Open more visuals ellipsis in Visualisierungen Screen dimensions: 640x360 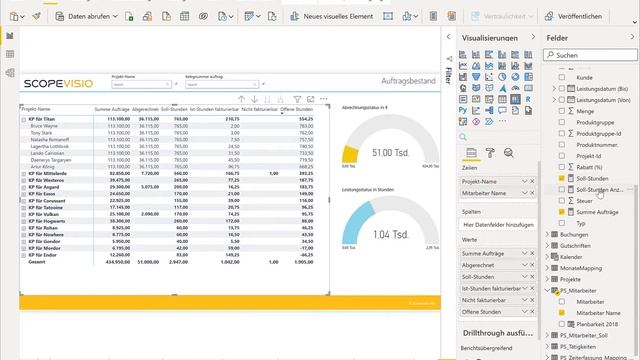pyautogui.click(x=502, y=121)
